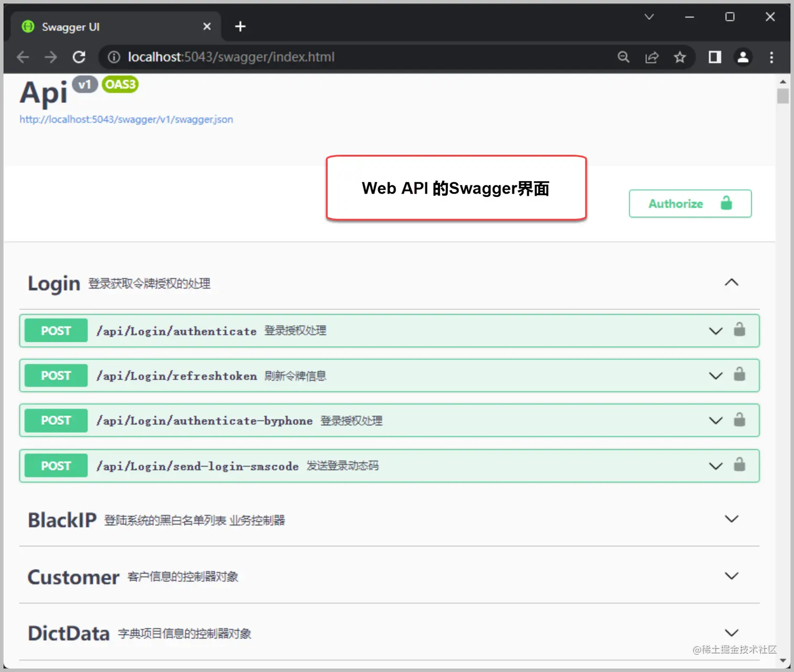Open the browser profile avatar
794x672 pixels.
743,57
